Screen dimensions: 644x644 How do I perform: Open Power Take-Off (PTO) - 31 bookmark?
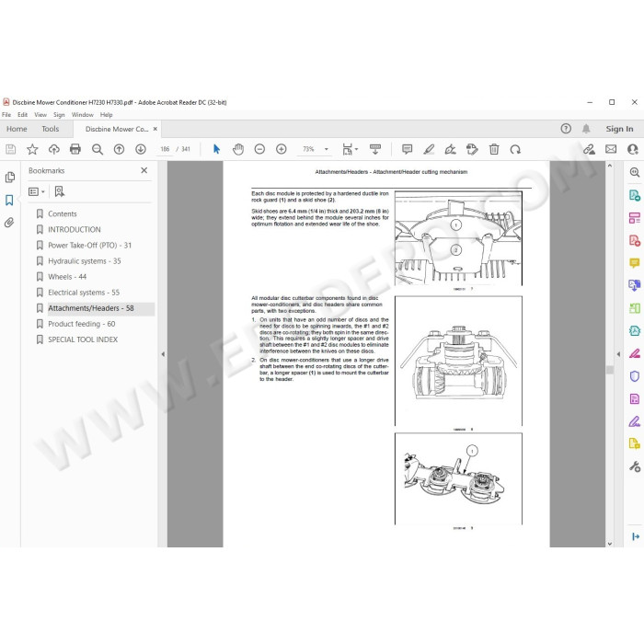[90, 246]
